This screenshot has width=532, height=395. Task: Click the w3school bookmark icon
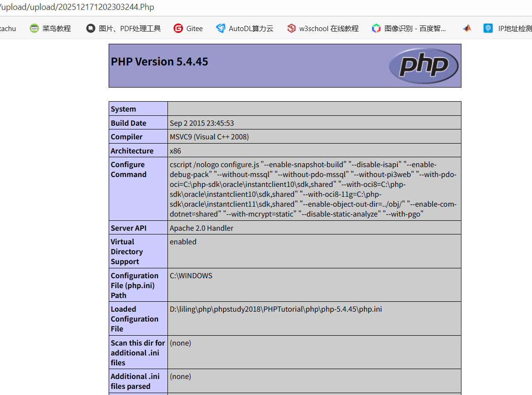click(x=291, y=28)
